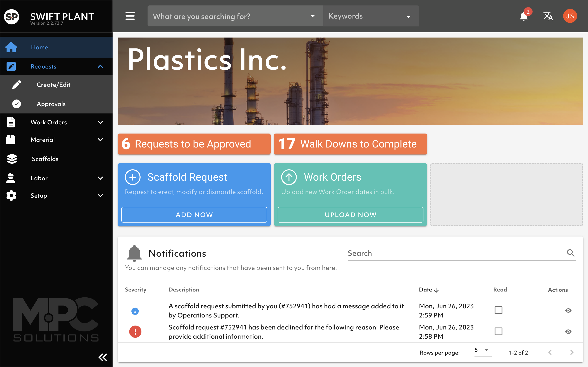588x367 pixels.
Task: Click the red declined severity icon
Action: pos(135,332)
